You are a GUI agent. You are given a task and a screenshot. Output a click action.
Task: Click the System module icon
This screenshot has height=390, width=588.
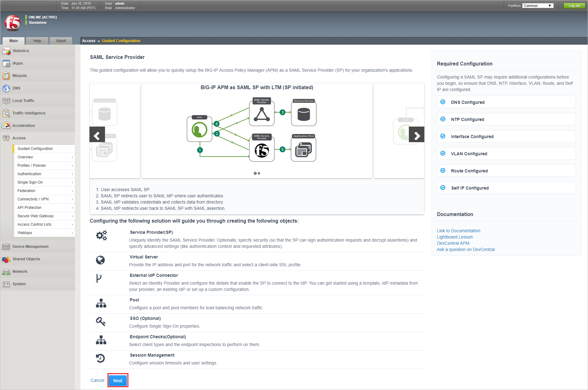6,284
